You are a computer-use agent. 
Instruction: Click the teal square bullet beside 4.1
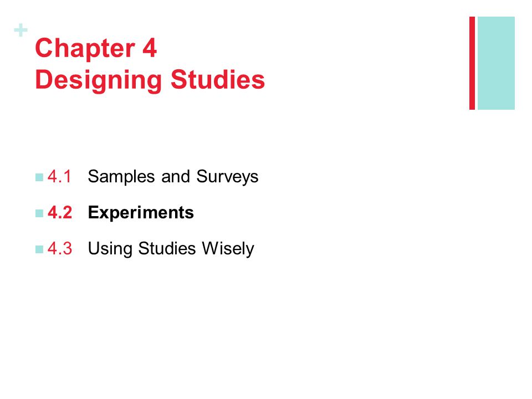click(39, 177)
